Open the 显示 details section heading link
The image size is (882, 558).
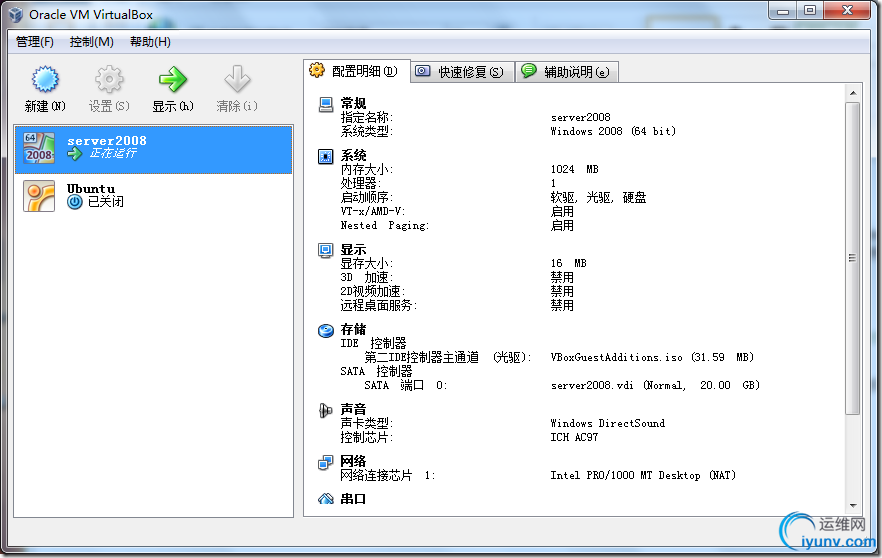[353, 250]
